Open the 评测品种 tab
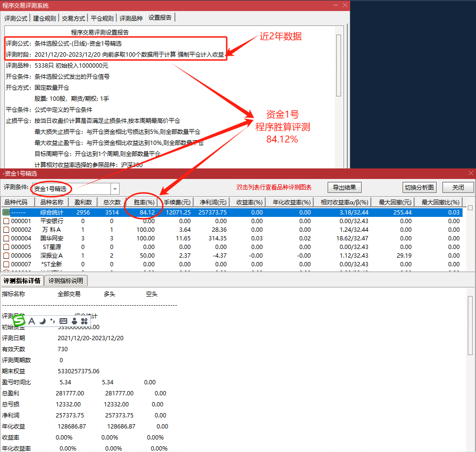476x452 pixels. coord(131,19)
